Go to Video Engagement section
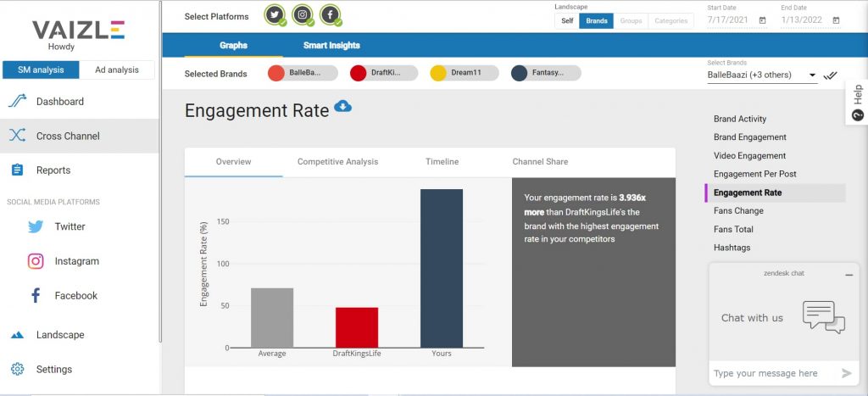Image resolution: width=868 pixels, height=396 pixels. coord(749,156)
